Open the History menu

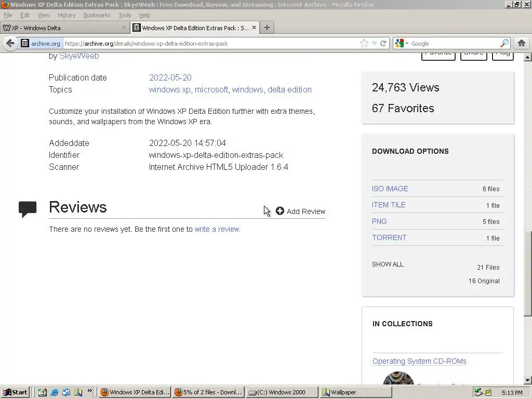(66, 15)
